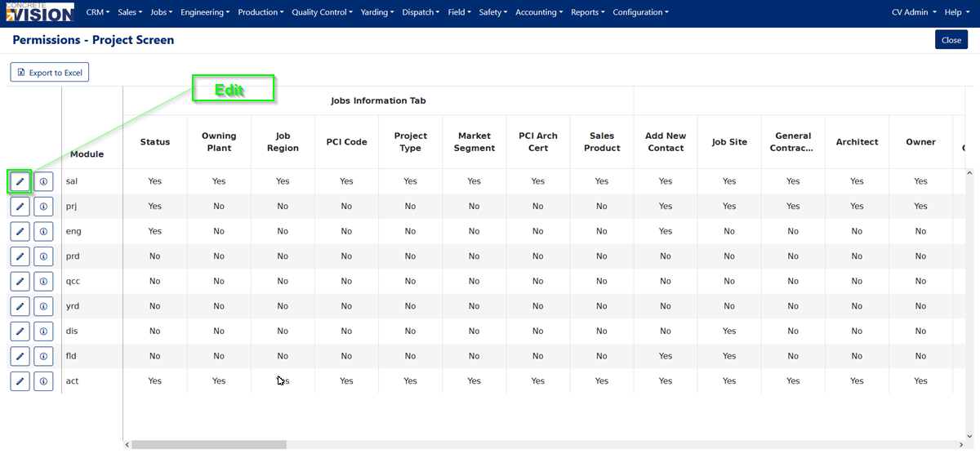Open the Field dropdown menu
Image resolution: width=980 pixels, height=454 pixels.
(460, 12)
